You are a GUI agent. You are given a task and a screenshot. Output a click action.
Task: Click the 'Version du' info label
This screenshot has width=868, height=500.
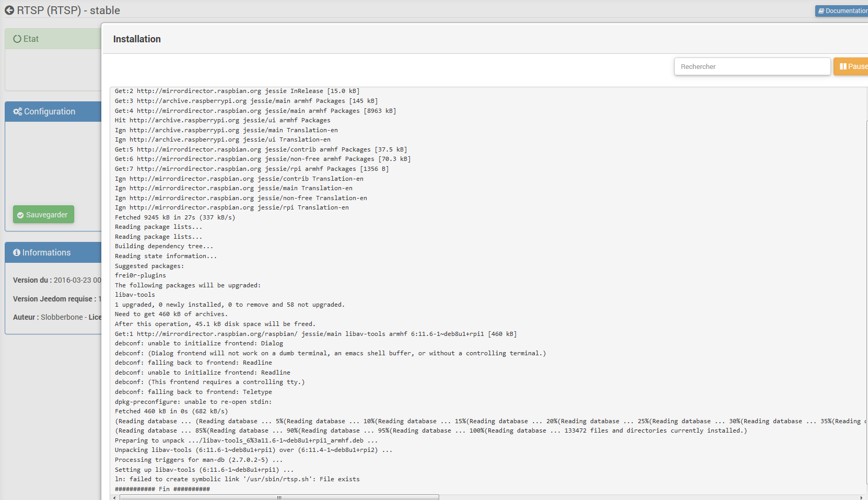32,280
